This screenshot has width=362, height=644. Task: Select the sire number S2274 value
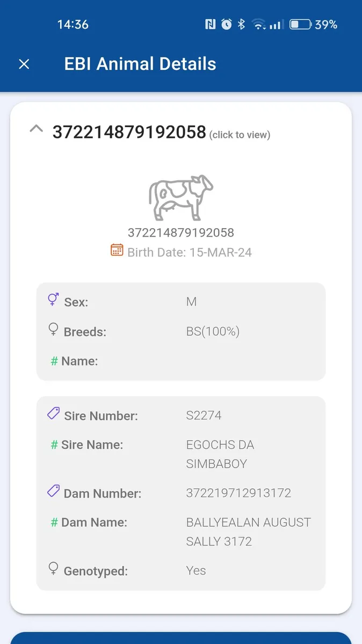click(204, 415)
